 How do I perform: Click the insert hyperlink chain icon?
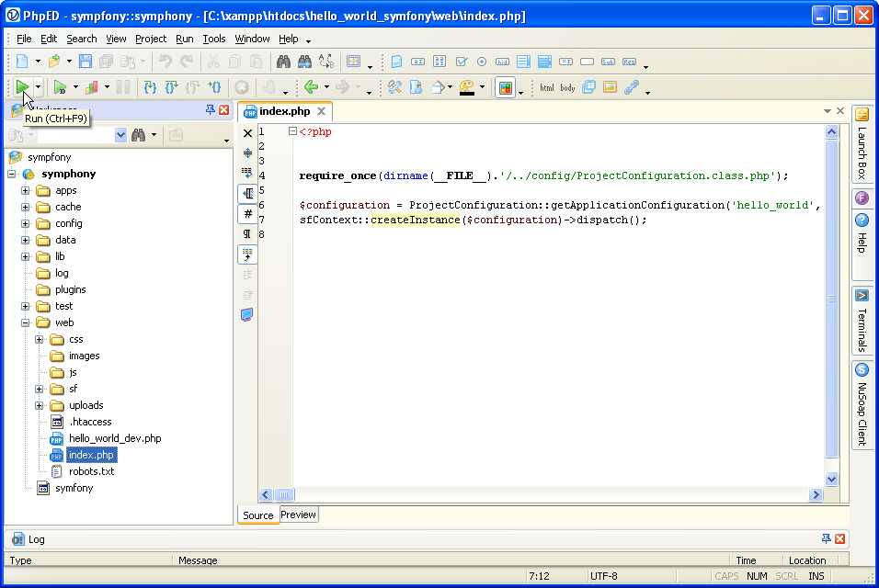[631, 88]
